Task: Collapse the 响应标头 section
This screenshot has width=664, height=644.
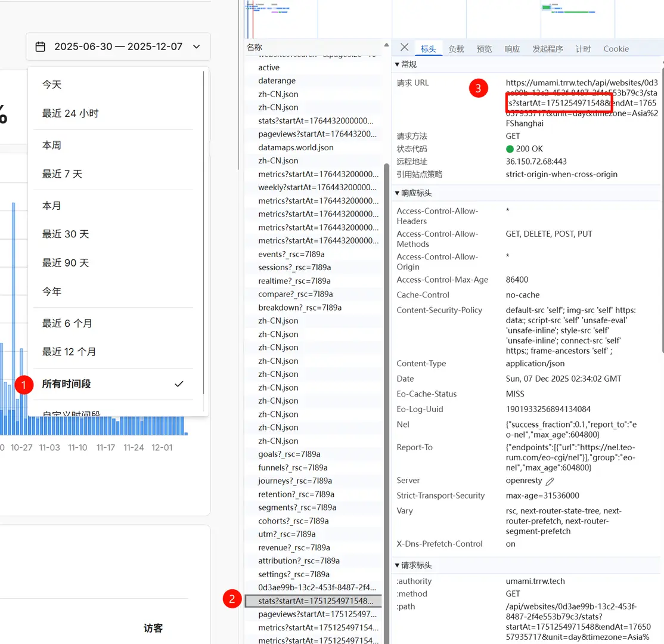Action: tap(398, 193)
